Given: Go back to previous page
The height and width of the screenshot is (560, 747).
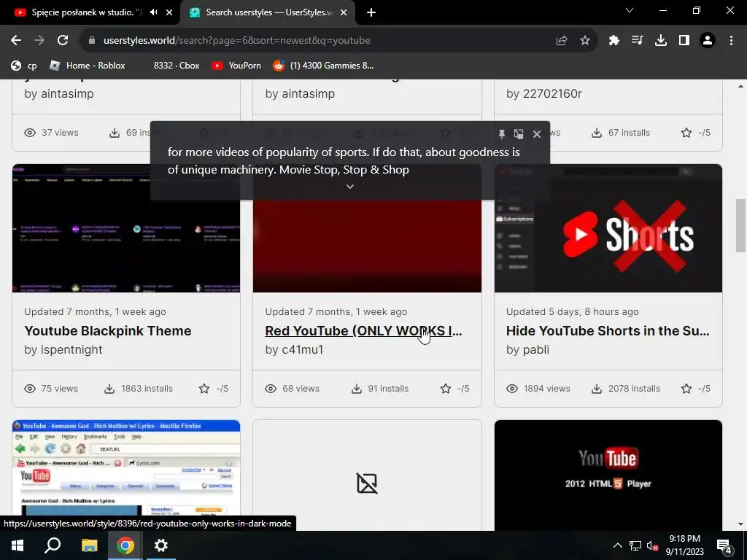Looking at the screenshot, I should tap(16, 41).
